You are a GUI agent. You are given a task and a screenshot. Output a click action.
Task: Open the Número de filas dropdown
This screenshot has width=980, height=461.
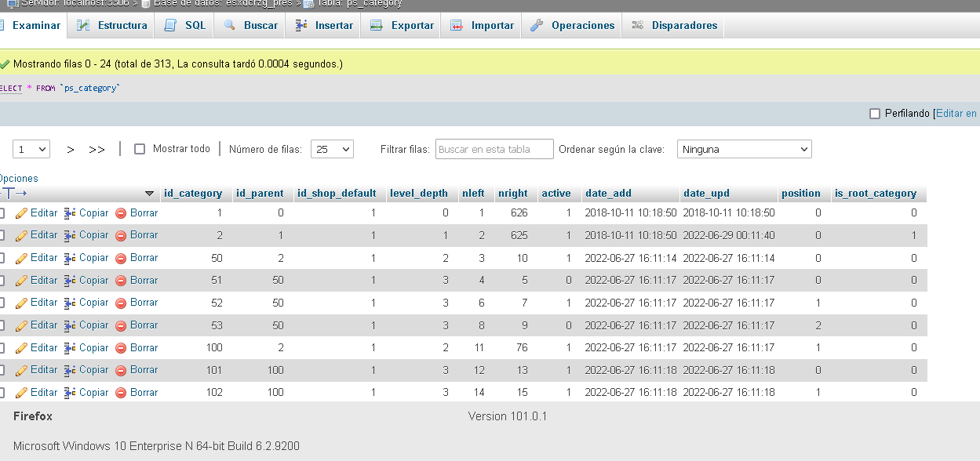(x=332, y=149)
